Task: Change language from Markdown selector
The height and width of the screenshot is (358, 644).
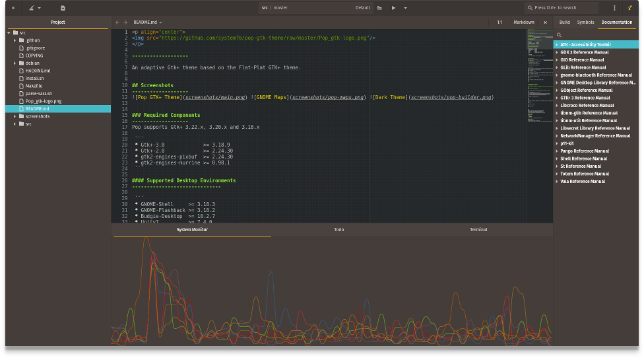Action: point(524,22)
